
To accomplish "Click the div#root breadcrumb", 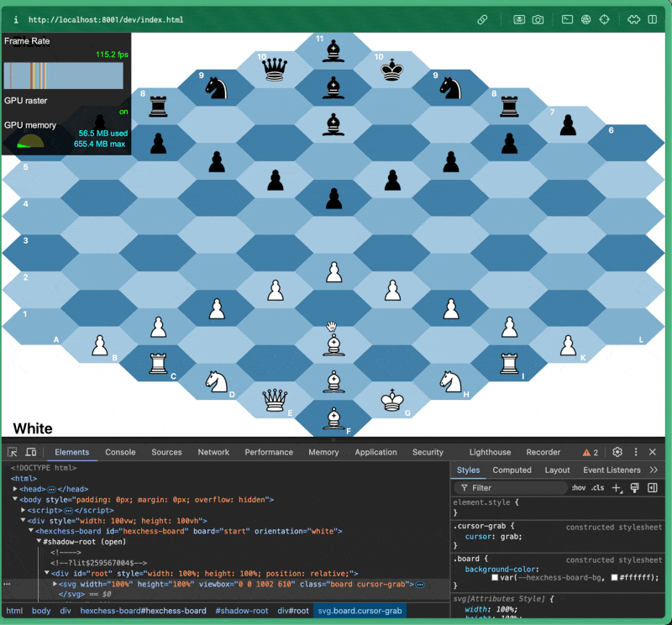I will point(292,611).
